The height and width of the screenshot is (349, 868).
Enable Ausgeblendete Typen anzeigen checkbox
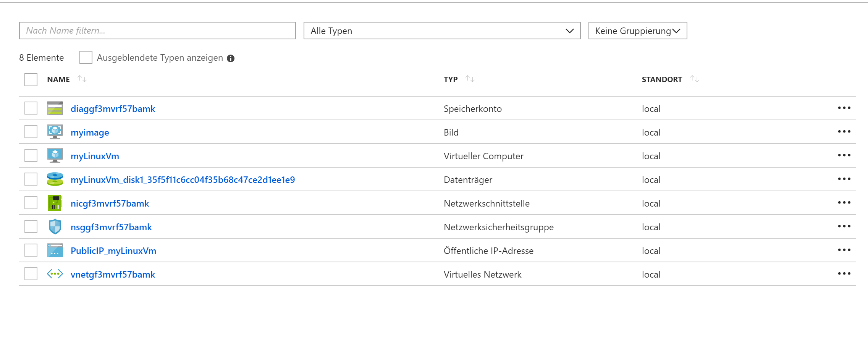(86, 57)
